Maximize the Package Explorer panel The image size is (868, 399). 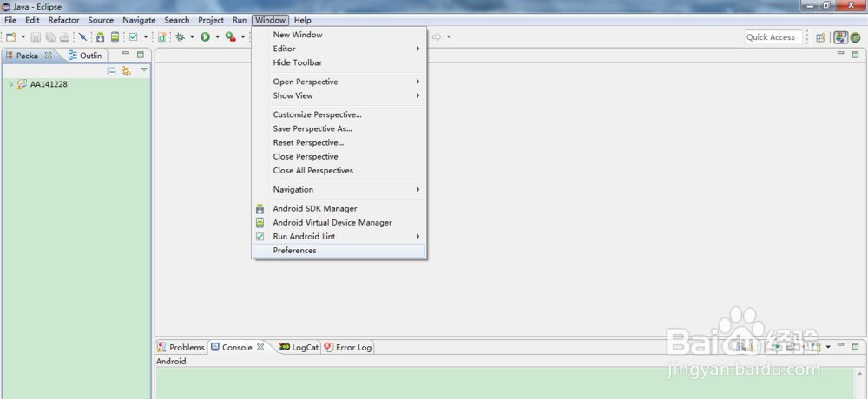(141, 55)
